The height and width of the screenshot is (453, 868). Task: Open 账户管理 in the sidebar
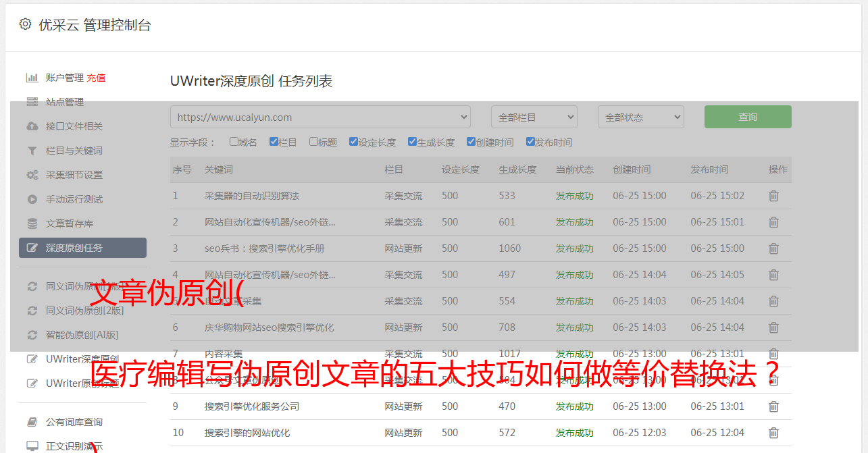tap(65, 78)
